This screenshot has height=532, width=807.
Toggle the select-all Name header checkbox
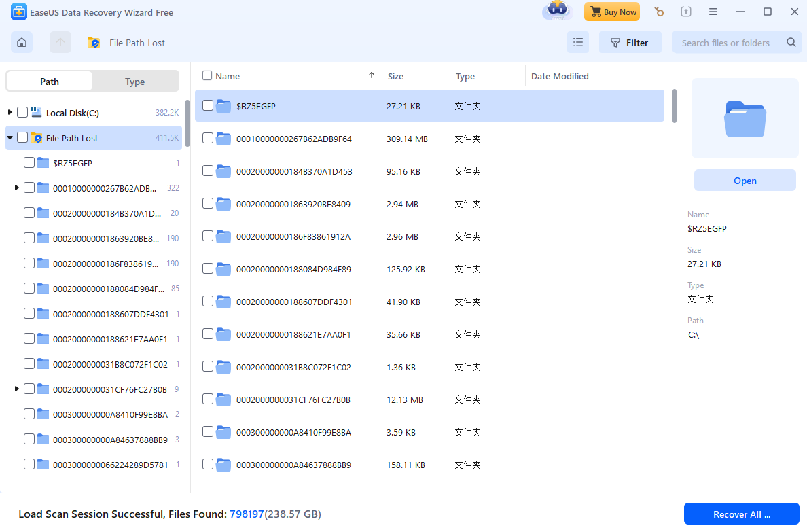[207, 75]
